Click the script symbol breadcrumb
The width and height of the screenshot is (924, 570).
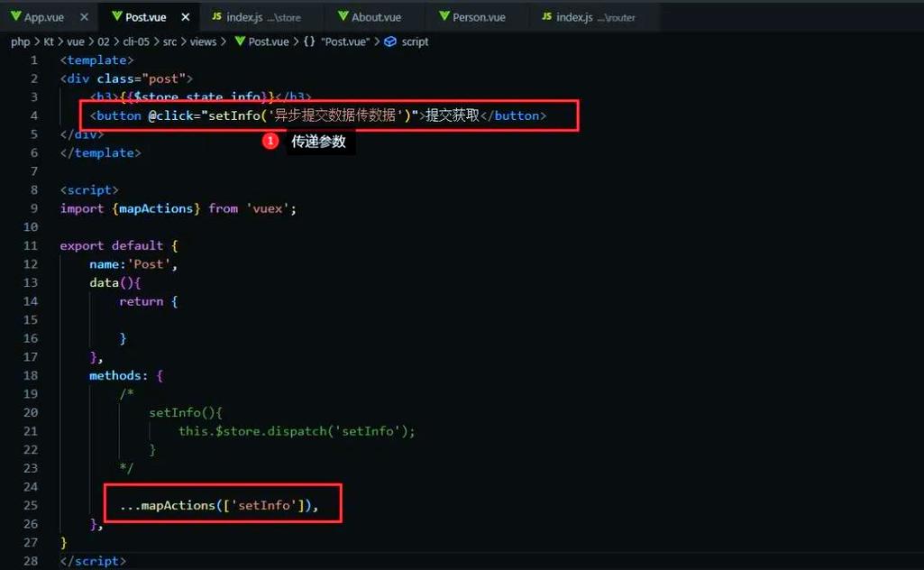click(x=407, y=41)
